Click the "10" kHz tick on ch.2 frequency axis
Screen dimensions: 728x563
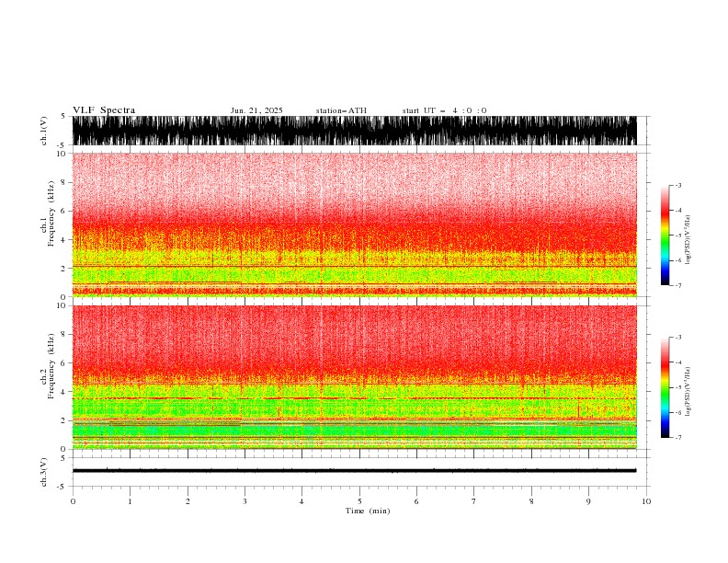[62, 305]
